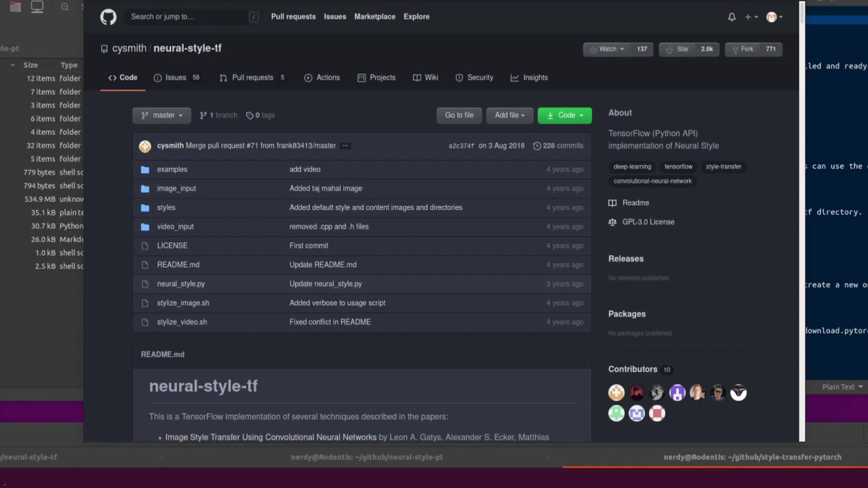Open the Plain Text dropdown in editor window
Viewport: 868px width, 488px height.
[842, 387]
